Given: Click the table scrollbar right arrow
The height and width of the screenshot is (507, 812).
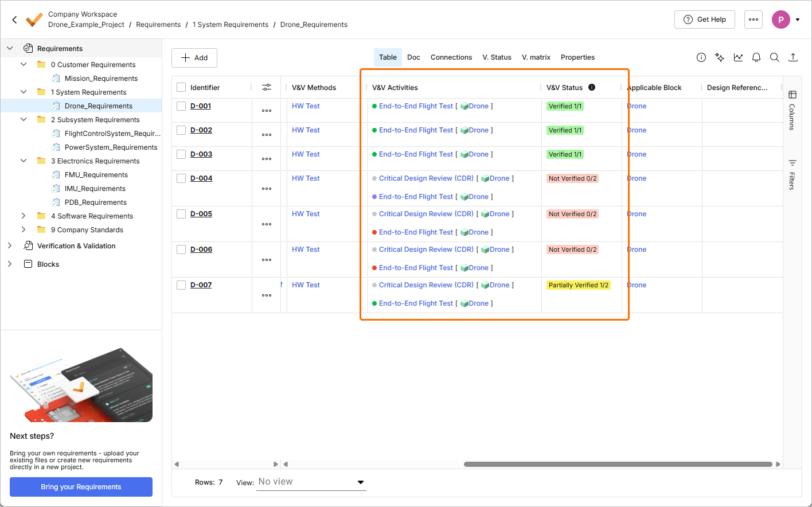Looking at the screenshot, I should tap(778, 464).
